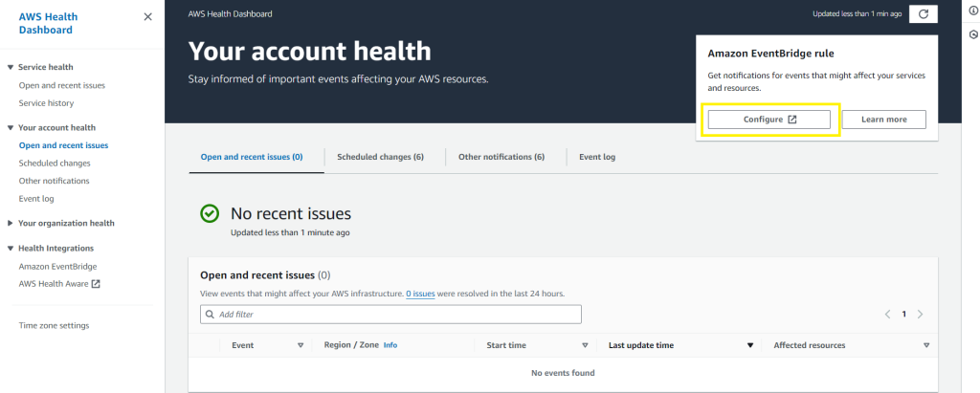Click the No events found message
Viewport: 980px width, 393px height.
[563, 373]
